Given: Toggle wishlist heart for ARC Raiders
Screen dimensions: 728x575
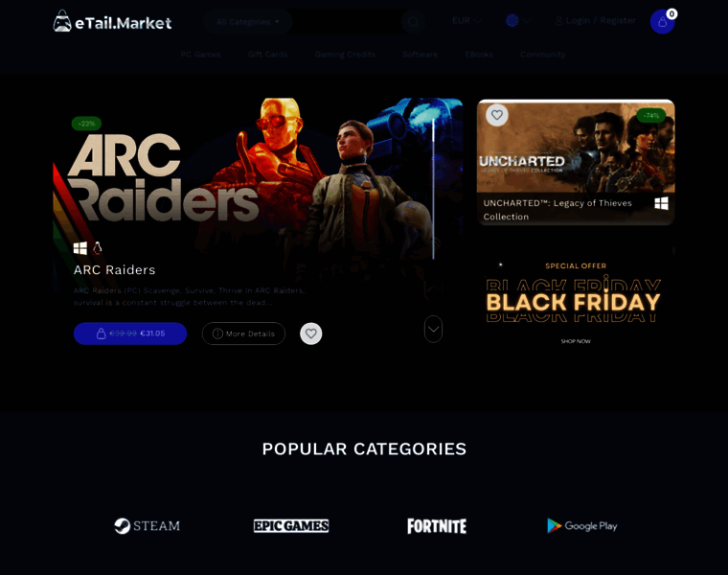Looking at the screenshot, I should click(311, 333).
